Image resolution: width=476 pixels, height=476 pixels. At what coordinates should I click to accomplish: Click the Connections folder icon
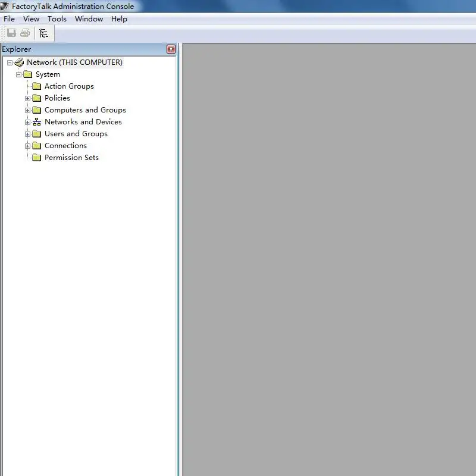coord(37,146)
